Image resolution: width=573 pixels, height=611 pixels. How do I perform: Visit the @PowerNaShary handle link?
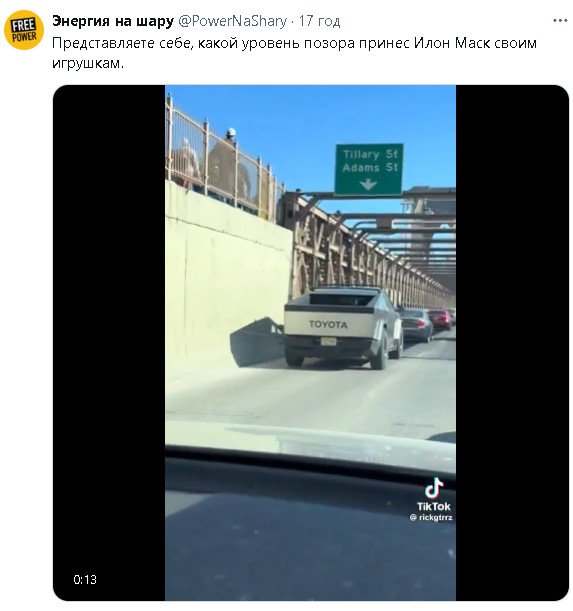(232, 21)
